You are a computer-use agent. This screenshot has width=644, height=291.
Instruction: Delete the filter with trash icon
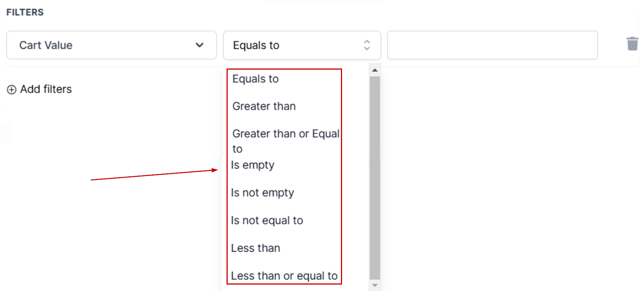632,44
